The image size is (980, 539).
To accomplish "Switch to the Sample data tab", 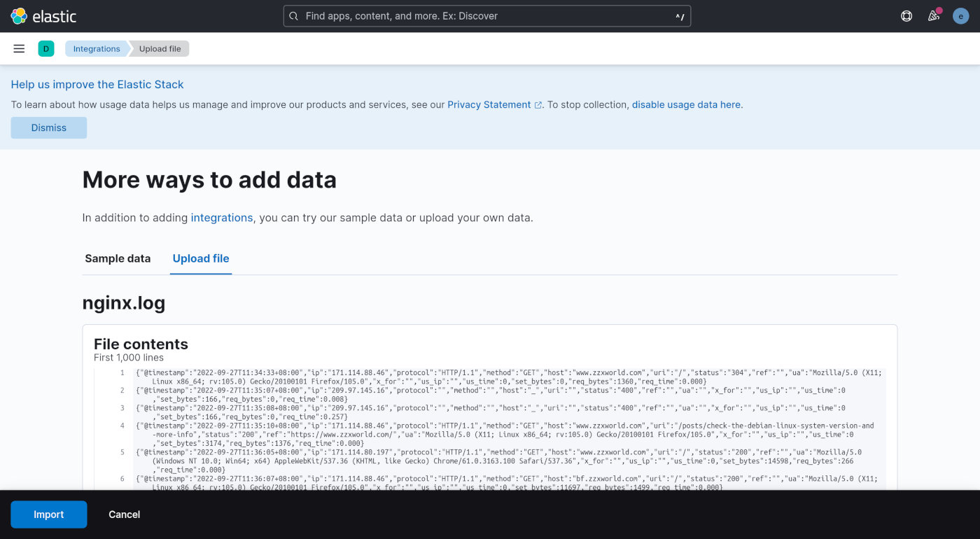I will [x=118, y=258].
